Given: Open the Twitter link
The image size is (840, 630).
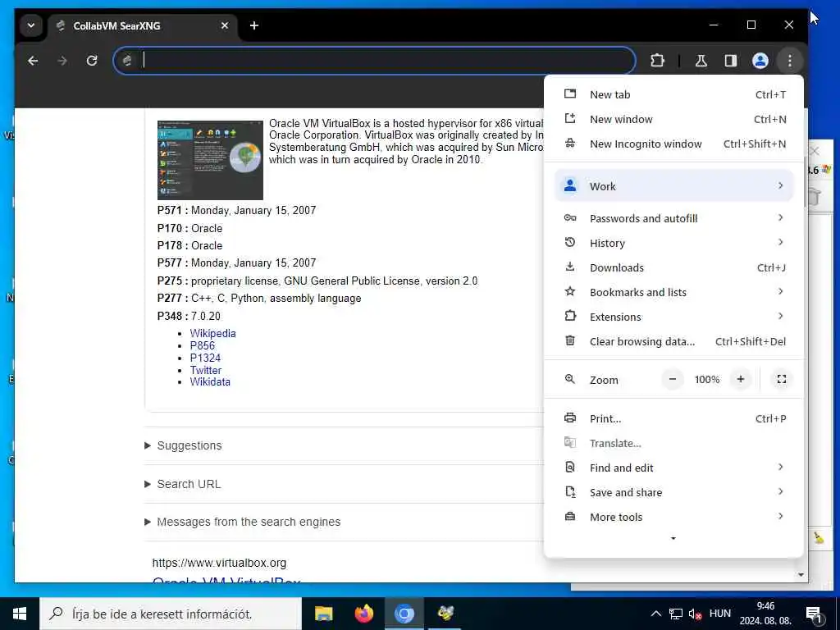Looking at the screenshot, I should click(x=206, y=370).
